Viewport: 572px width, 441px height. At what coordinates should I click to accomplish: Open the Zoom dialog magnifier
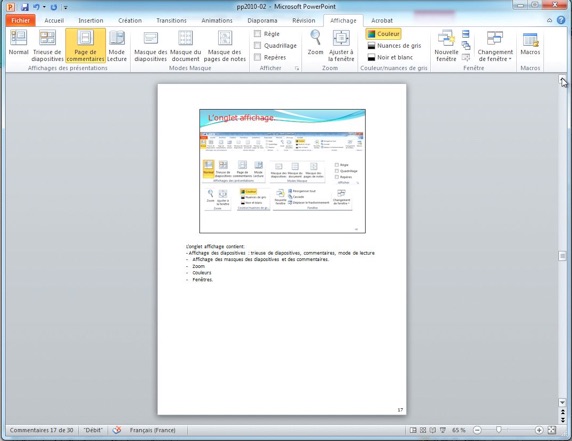(x=315, y=43)
